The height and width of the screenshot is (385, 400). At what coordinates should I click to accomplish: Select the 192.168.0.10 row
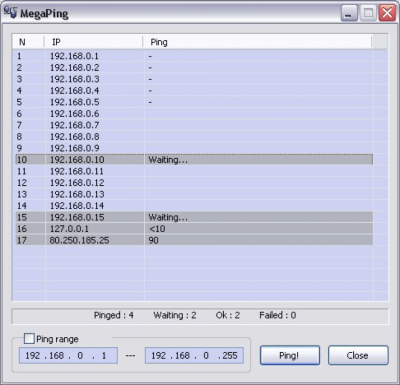[194, 160]
